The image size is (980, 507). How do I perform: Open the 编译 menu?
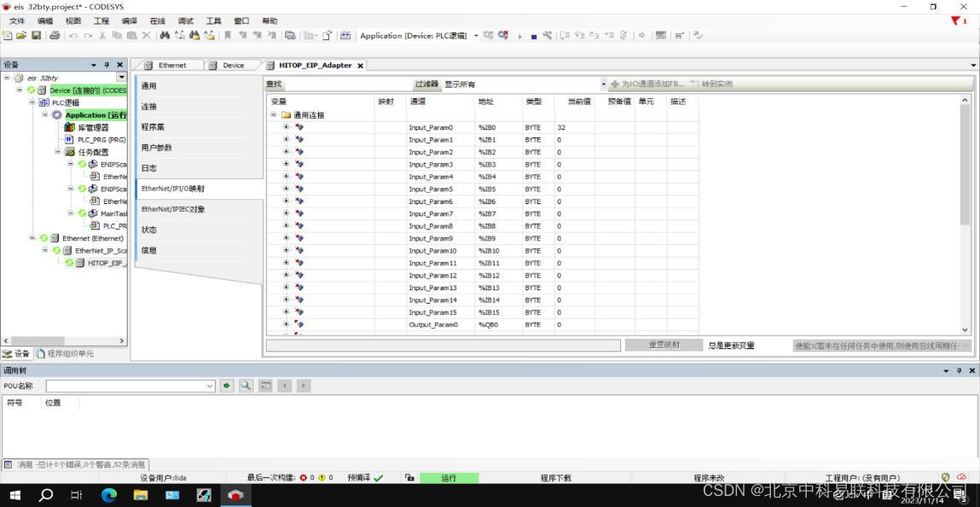pyautogui.click(x=130, y=21)
